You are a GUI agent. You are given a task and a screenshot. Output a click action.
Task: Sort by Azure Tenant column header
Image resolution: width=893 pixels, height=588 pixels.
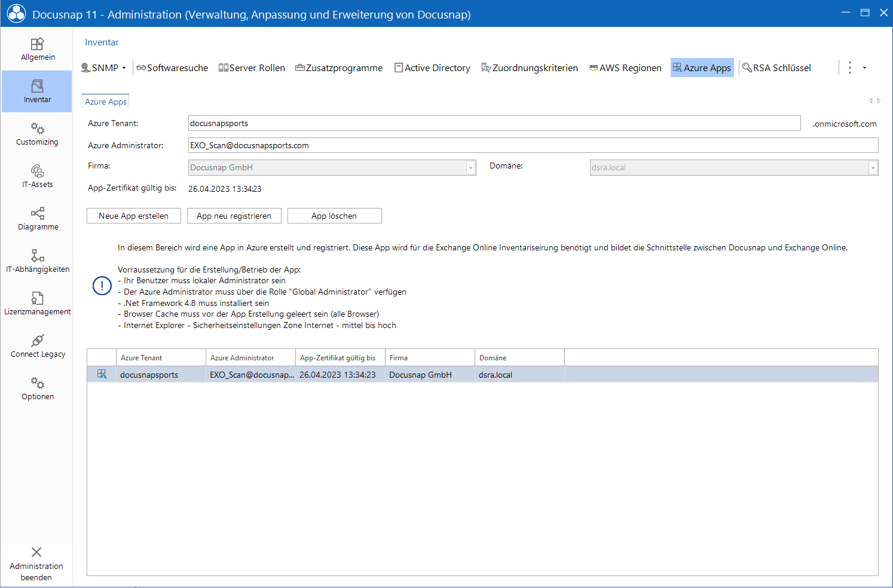[161, 357]
